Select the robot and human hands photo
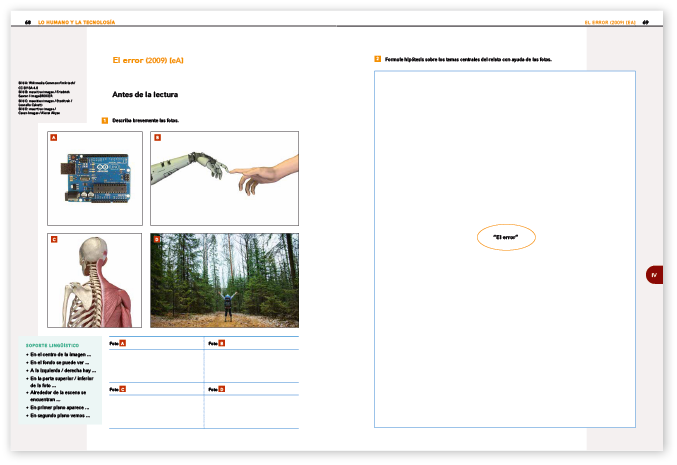Viewport: 677px width, 465px height. pyautogui.click(x=224, y=178)
